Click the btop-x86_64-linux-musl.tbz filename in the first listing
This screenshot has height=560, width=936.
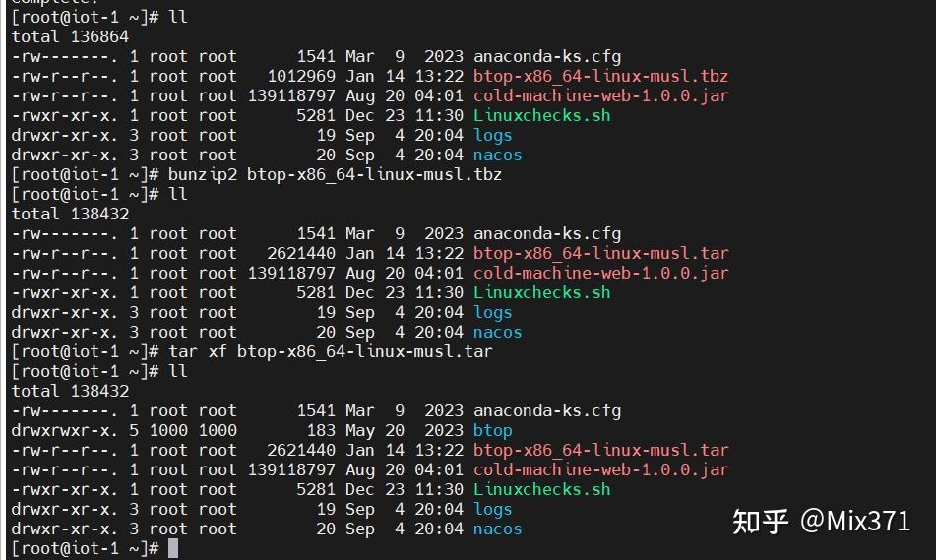(600, 76)
